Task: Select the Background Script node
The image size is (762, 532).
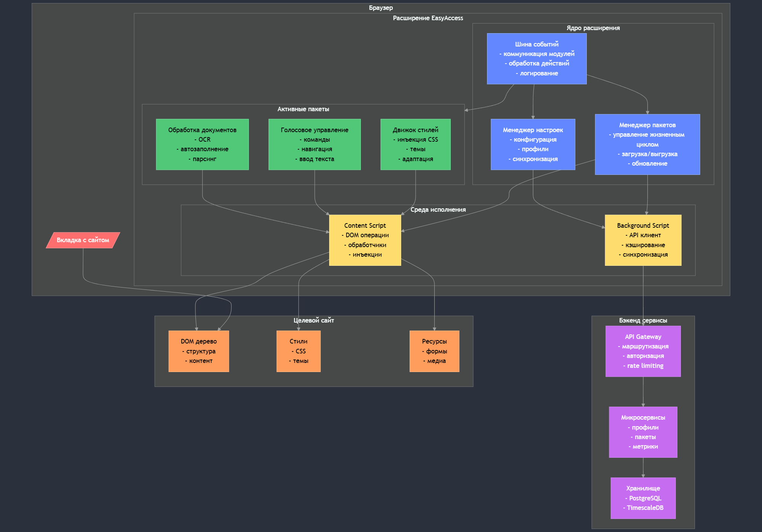Action: coord(643,240)
